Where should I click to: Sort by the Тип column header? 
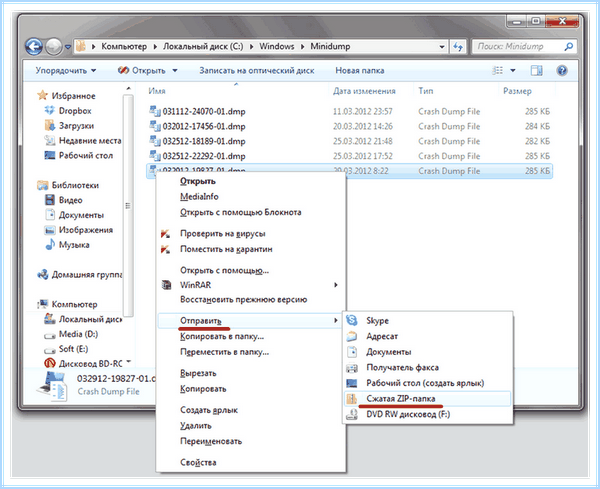click(426, 91)
